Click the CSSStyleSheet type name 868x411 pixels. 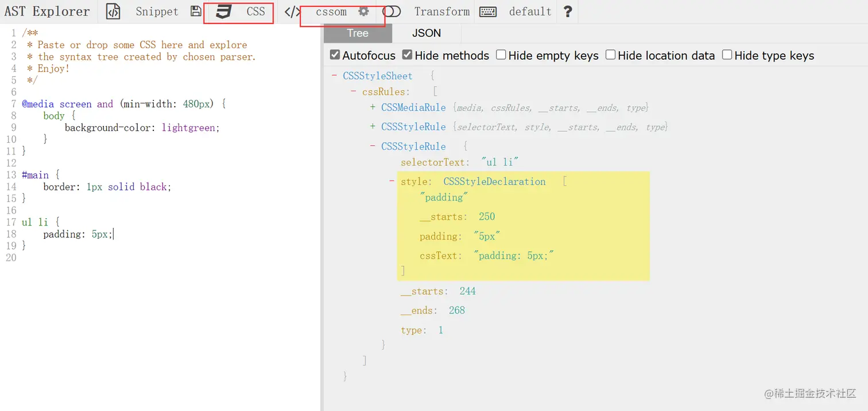(378, 76)
